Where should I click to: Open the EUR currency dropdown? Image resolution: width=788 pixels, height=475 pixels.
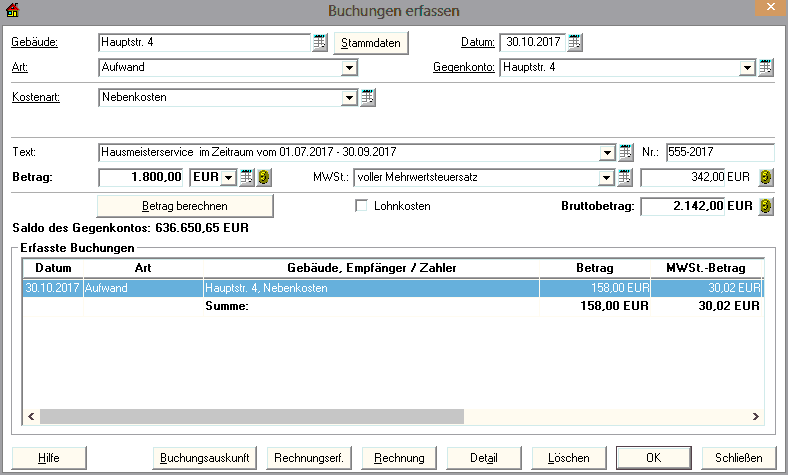(x=228, y=178)
